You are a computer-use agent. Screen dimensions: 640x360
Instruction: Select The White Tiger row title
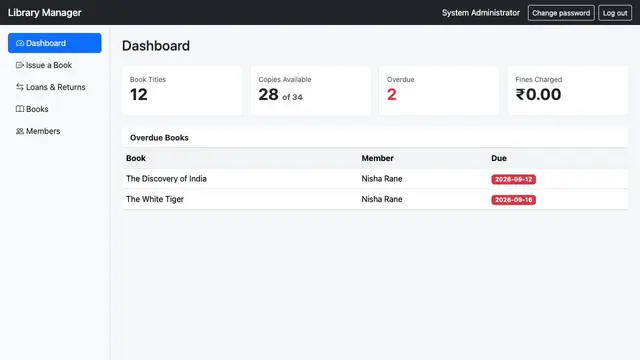coord(155,199)
